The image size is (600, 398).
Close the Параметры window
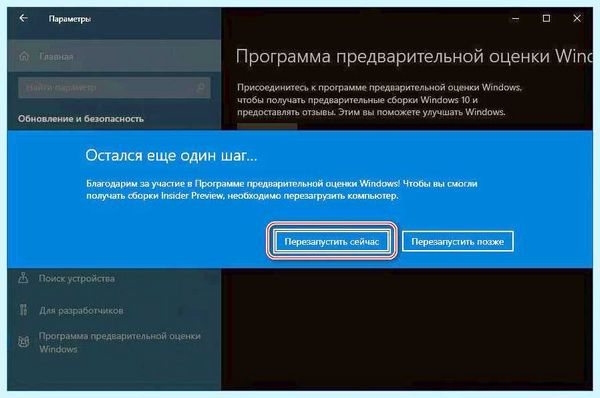[x=577, y=18]
